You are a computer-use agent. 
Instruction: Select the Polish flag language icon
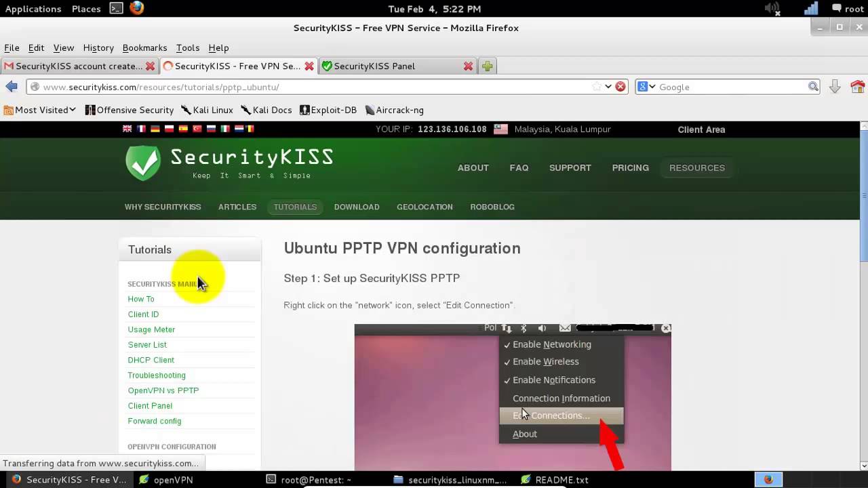tap(170, 129)
